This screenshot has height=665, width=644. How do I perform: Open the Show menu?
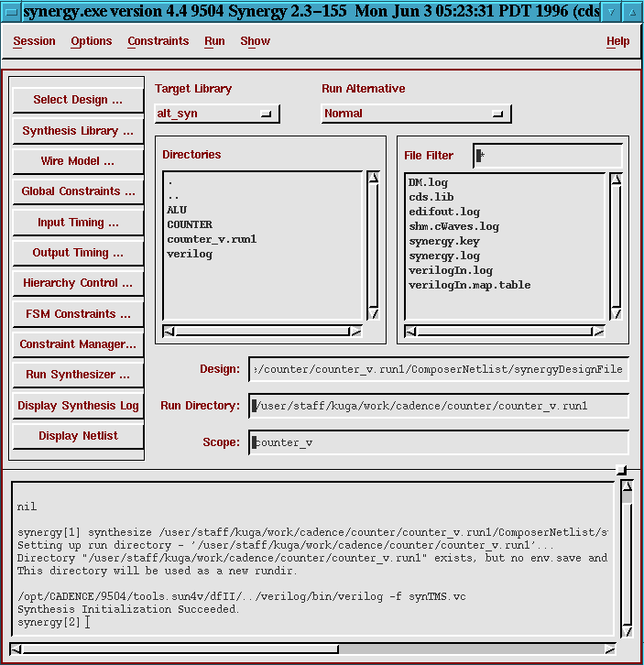(x=255, y=41)
